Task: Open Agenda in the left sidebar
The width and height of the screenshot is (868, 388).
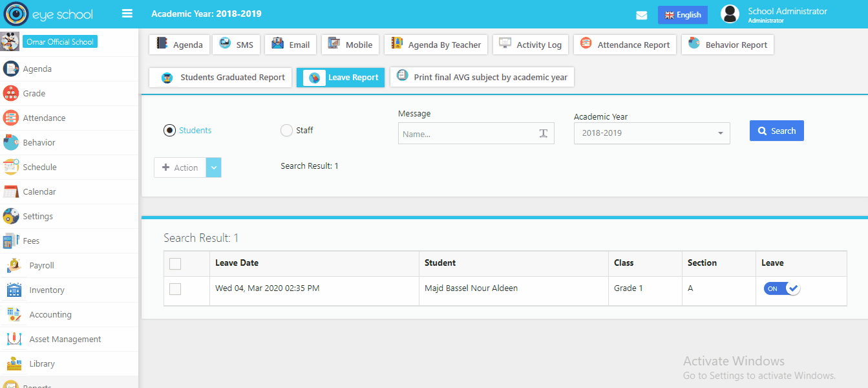Action: pyautogui.click(x=69, y=69)
